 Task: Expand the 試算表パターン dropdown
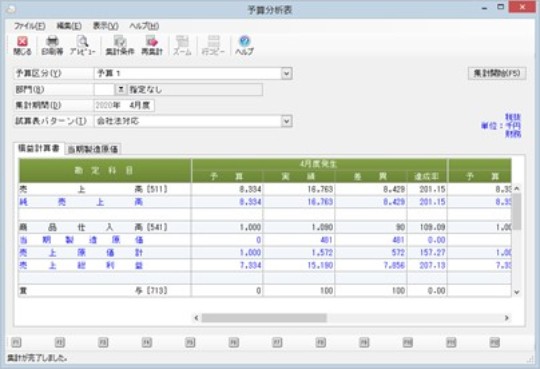[286, 121]
